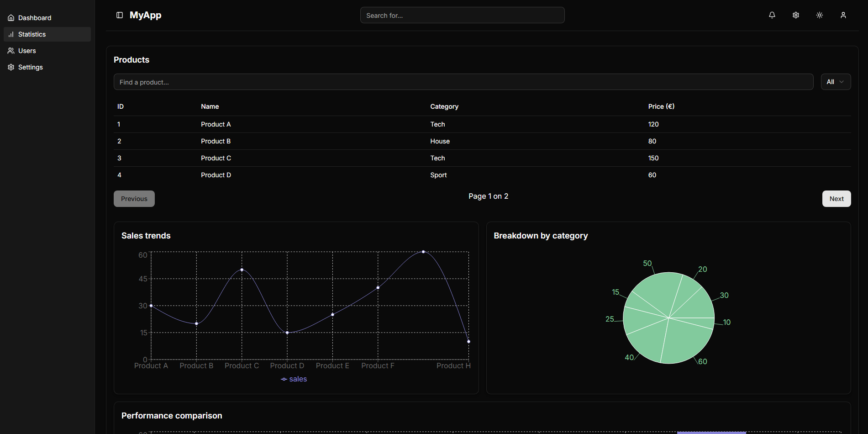Click the Category column header
Image resolution: width=868 pixels, height=434 pixels.
click(444, 106)
